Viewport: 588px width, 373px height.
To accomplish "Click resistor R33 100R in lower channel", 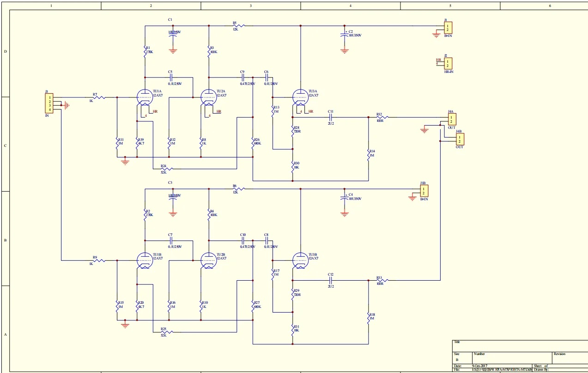I will (382, 280).
